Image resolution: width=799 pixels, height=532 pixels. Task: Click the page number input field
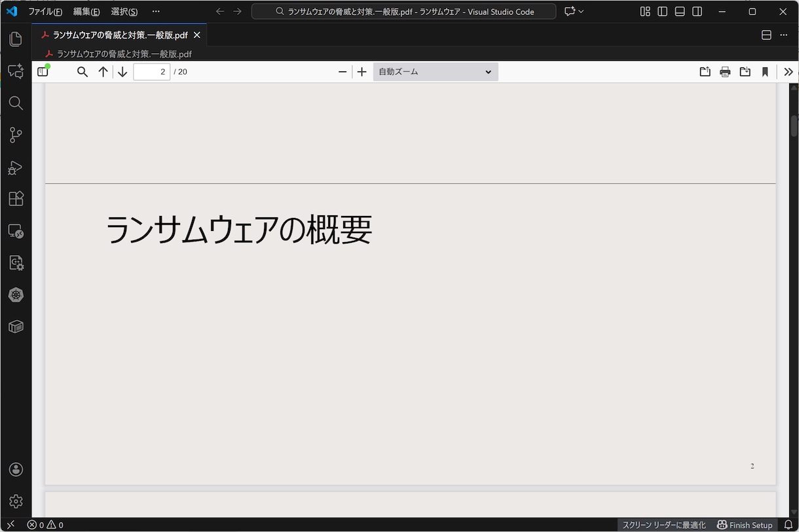152,72
